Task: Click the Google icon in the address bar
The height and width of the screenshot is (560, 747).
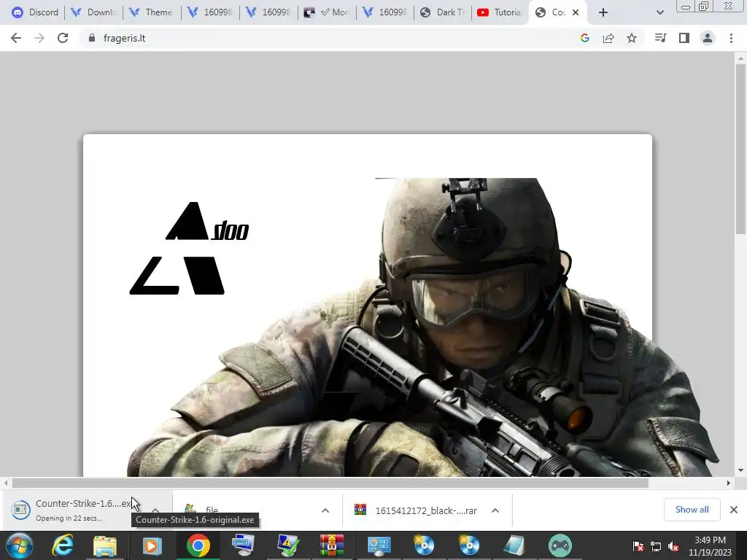Action: coord(585,38)
